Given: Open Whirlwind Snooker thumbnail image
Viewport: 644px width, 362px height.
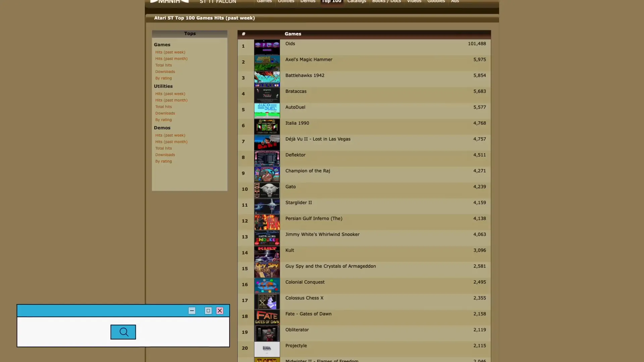Looking at the screenshot, I should [x=267, y=238].
